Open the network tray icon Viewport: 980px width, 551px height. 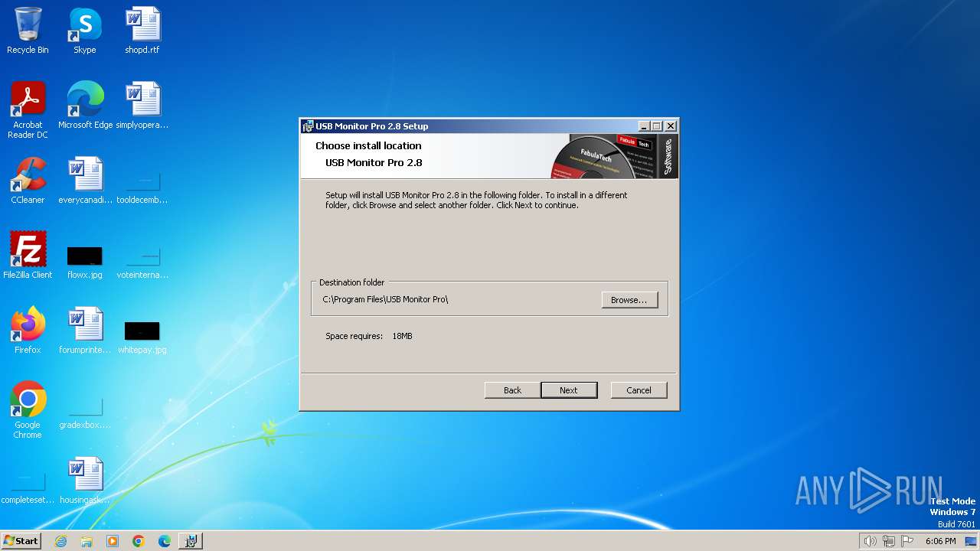tap(889, 541)
